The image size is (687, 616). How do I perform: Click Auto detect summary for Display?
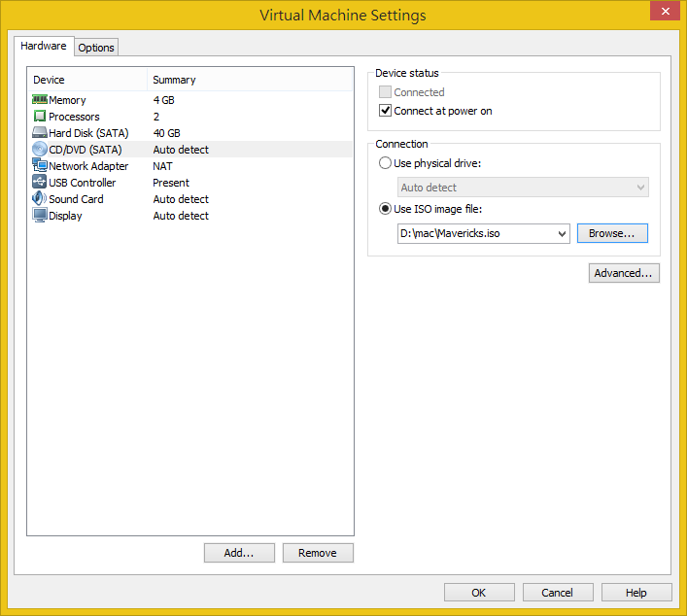tap(181, 216)
